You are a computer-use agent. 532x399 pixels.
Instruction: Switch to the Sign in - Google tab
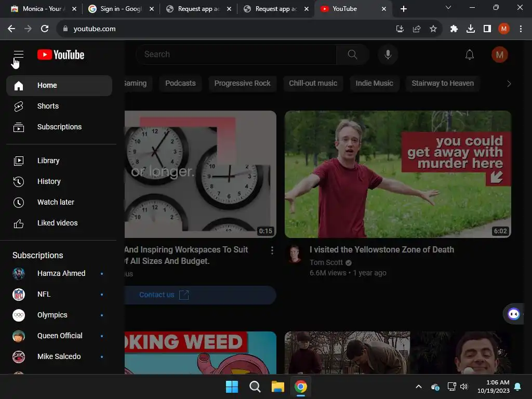point(120,9)
